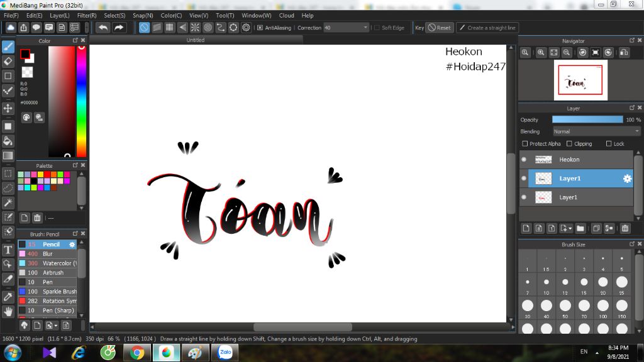644x362 pixels.
Task: Enable Clipping checkbox
Action: click(569, 144)
